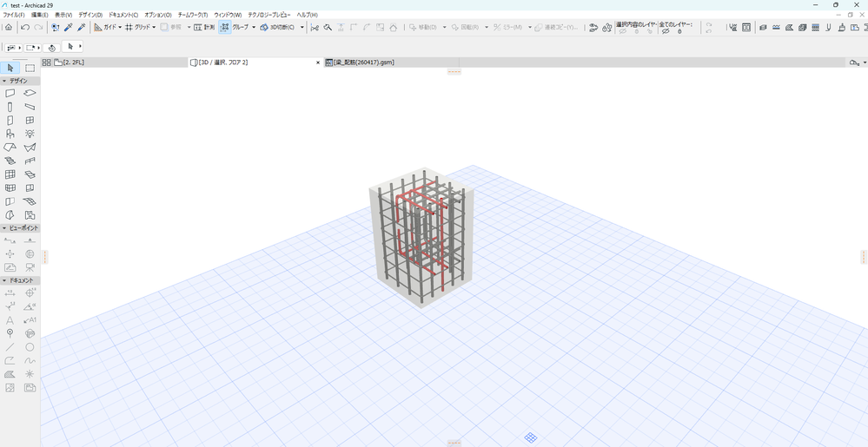Select the Column tool
The width and height of the screenshot is (868, 447).
click(10, 107)
